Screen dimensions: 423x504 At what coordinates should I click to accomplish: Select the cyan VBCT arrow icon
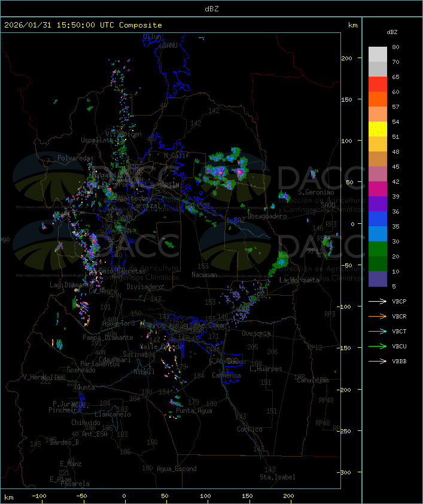(378, 332)
